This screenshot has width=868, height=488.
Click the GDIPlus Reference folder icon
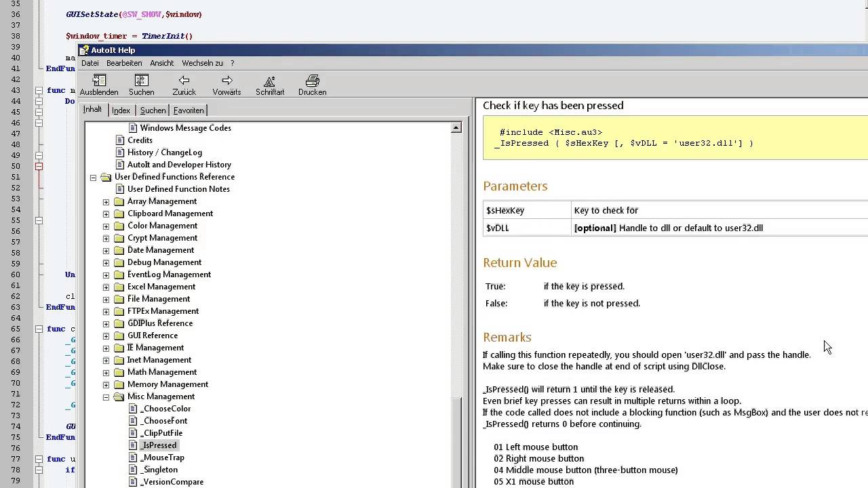(x=119, y=323)
